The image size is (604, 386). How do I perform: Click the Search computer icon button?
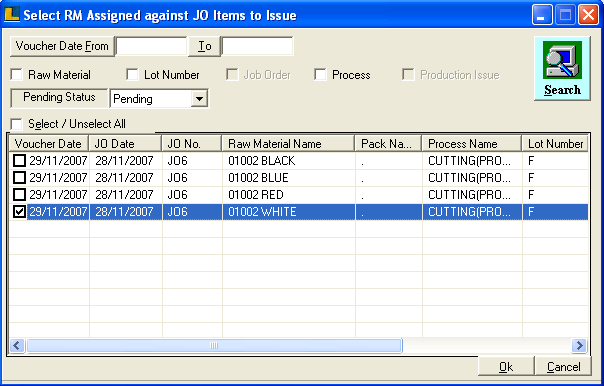point(562,69)
